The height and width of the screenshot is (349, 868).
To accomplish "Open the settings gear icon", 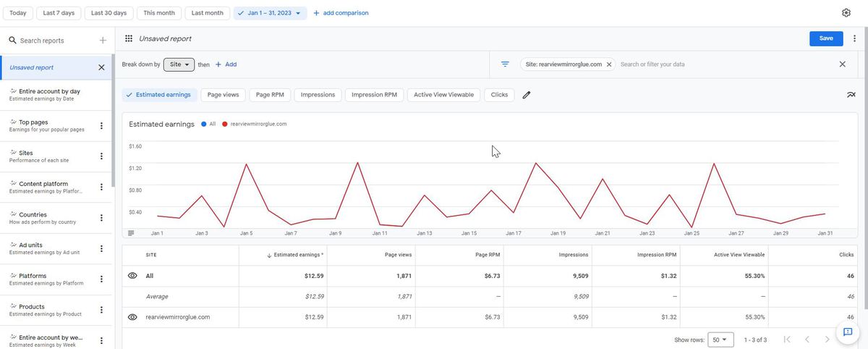I will [x=846, y=13].
